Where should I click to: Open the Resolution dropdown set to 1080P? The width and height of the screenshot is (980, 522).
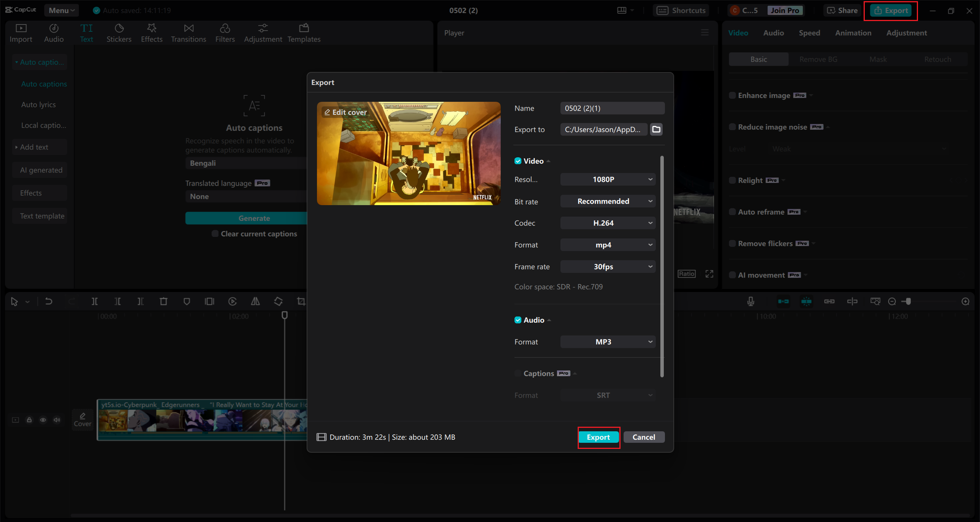click(608, 179)
